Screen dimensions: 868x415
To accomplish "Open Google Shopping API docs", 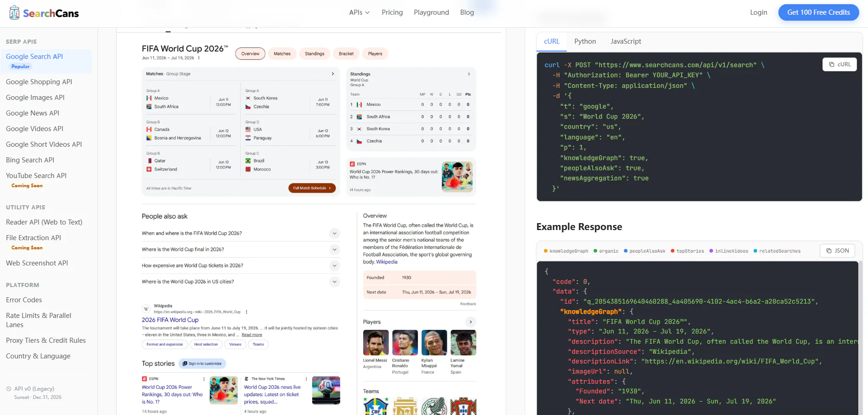I will point(39,82).
